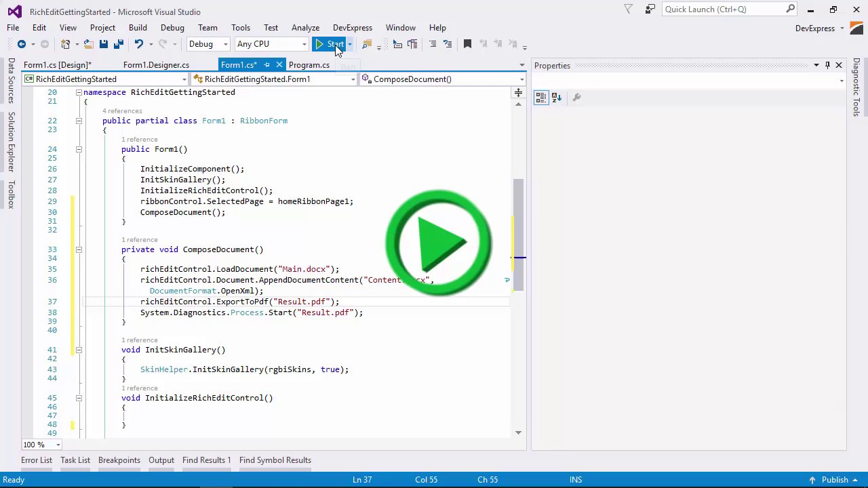Open the Window menu
This screenshot has height=488, width=868.
(x=401, y=28)
